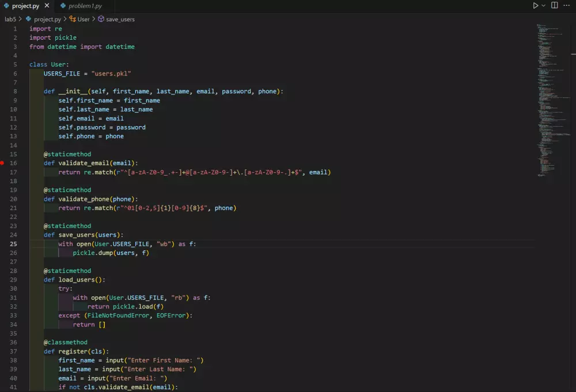576x392 pixels.
Task: Click the "users.pkl" string literal
Action: tap(111, 74)
